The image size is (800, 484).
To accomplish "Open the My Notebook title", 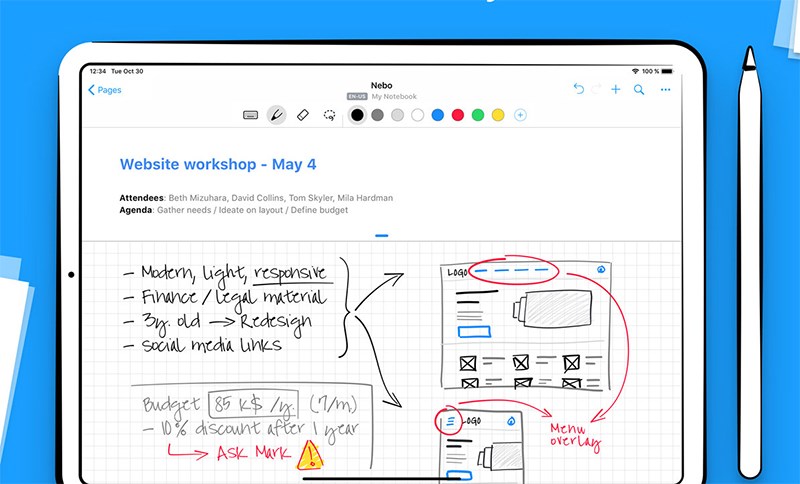I will coord(394,96).
